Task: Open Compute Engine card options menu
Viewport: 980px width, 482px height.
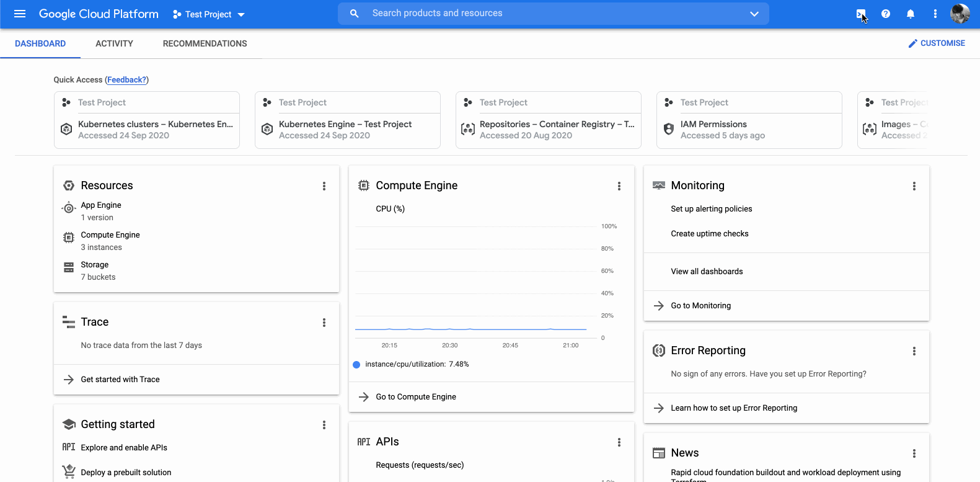Action: tap(619, 186)
